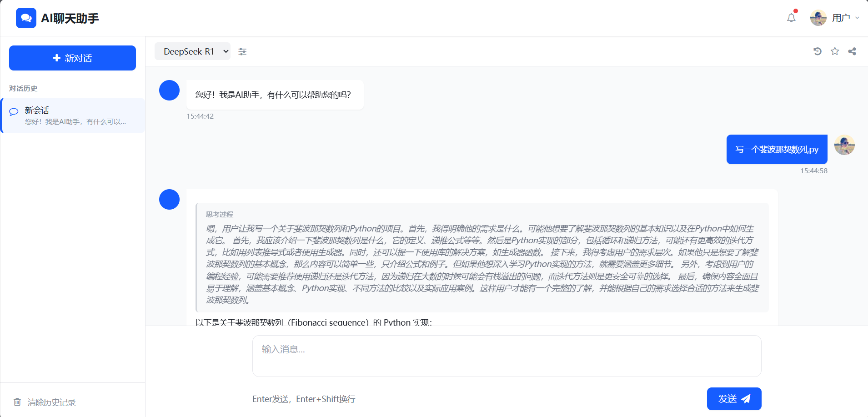Click the user message 写一个斐波那契数列.py
The image size is (868, 417).
(777, 149)
